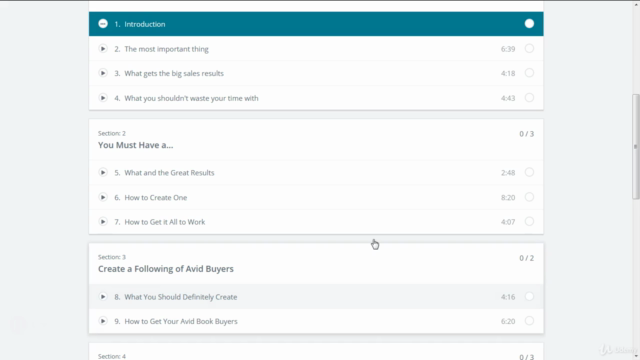Play lecture 3 What gets the big sales results
The image size is (640, 360).
[103, 73]
